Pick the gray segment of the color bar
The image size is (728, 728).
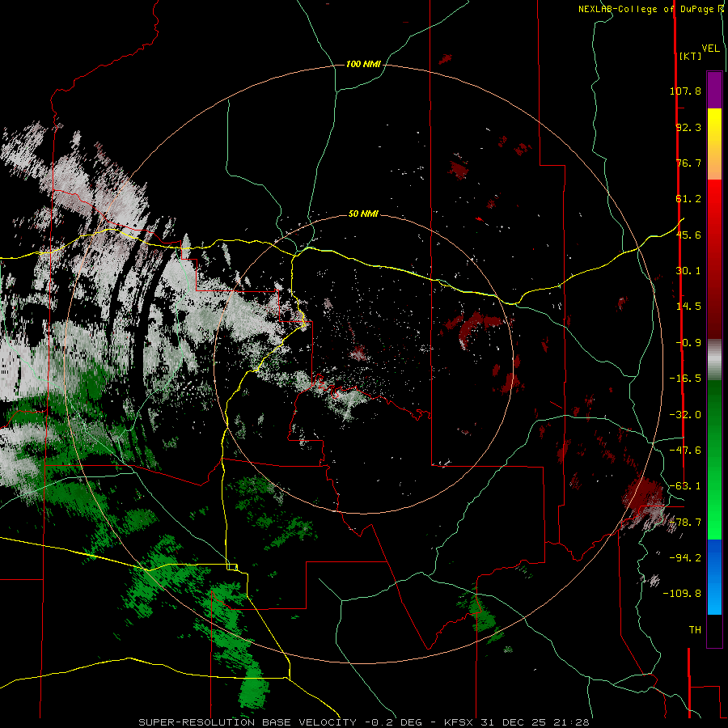[714, 358]
